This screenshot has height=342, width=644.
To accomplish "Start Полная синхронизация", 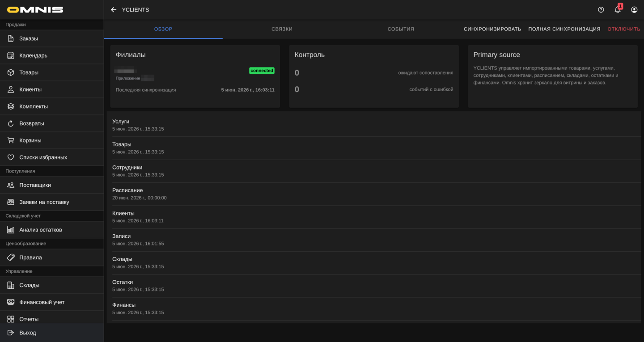I will [564, 29].
